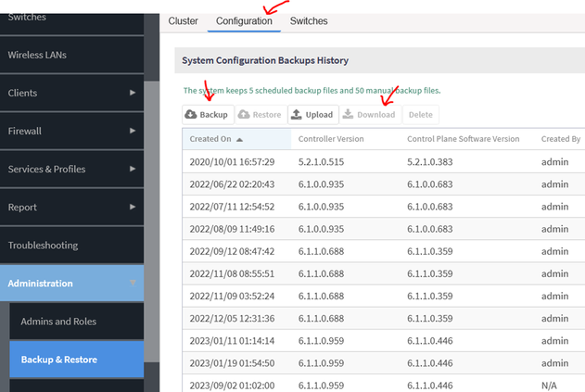The height and width of the screenshot is (392, 585).
Task: Sort by Created On arrow
Action: click(240, 139)
